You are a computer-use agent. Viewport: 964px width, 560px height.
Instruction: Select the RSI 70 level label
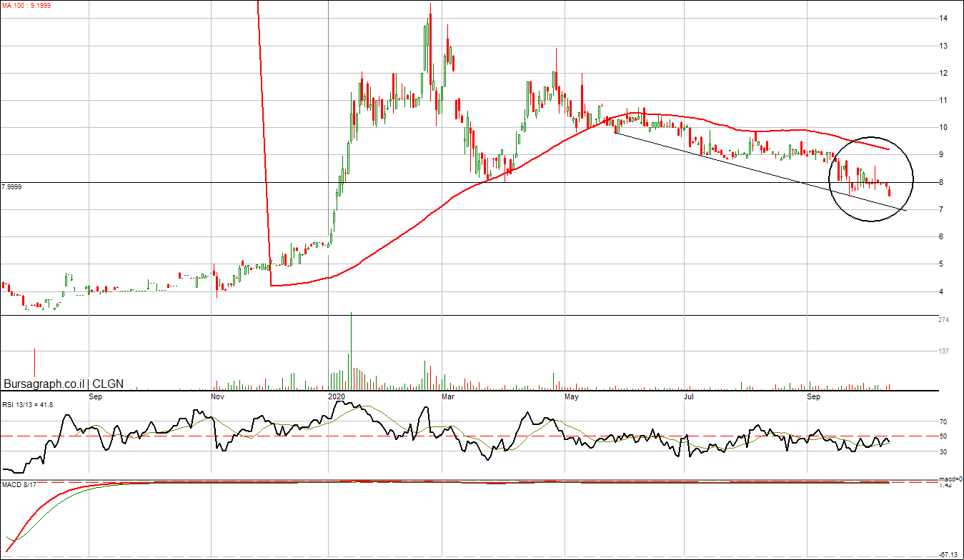pos(943,422)
